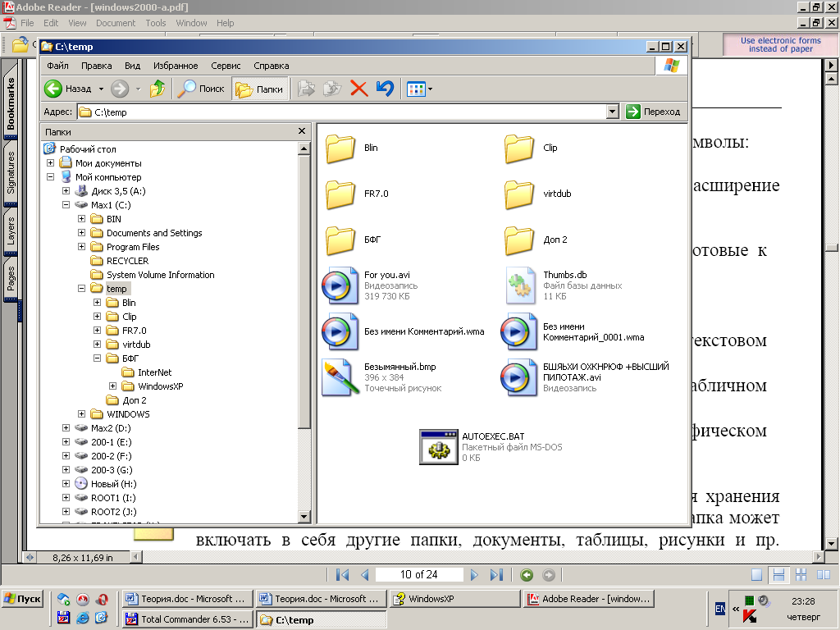840x630 pixels.
Task: Click the Copy To folder toolbar icon
Action: pyautogui.click(x=332, y=89)
